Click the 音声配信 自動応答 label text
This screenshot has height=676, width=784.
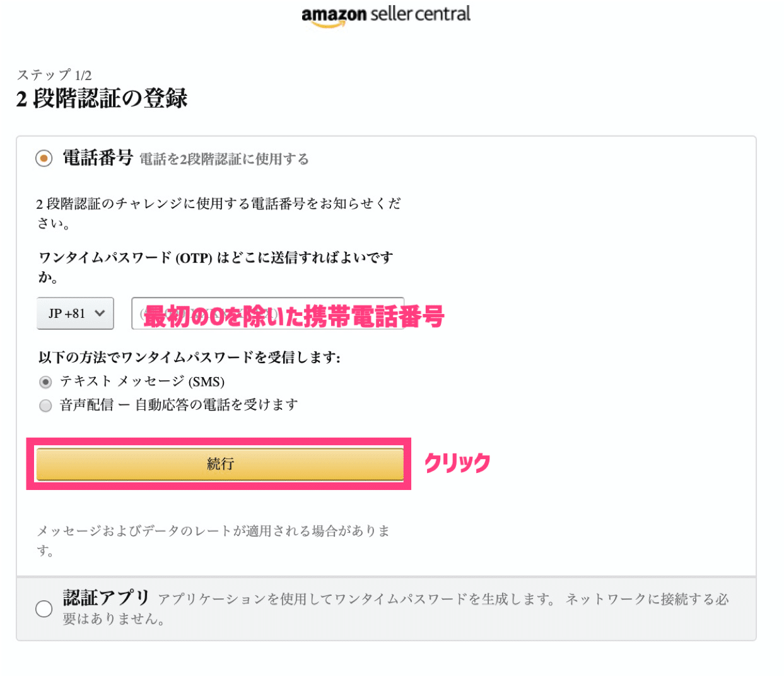(x=179, y=405)
